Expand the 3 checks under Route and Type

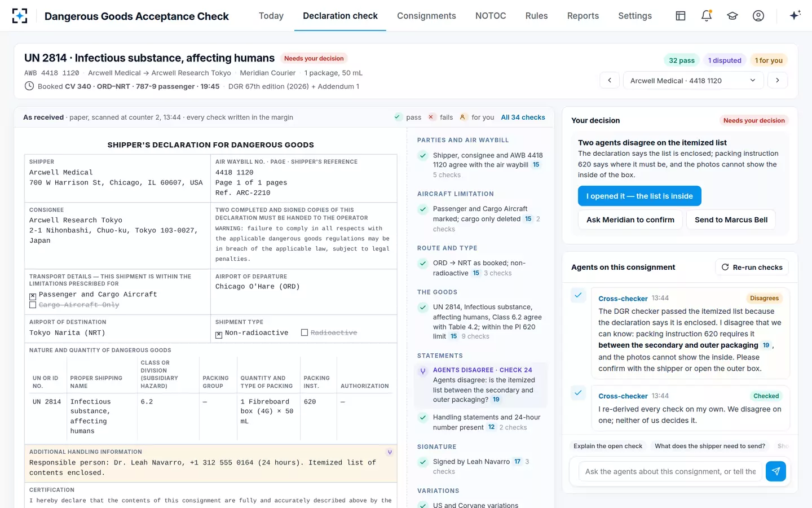point(498,273)
